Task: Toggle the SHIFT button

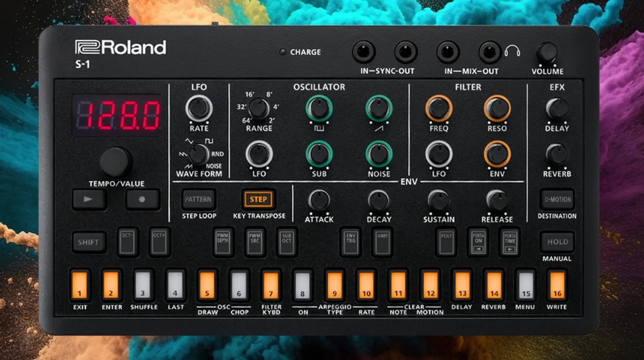Action: coord(89,242)
